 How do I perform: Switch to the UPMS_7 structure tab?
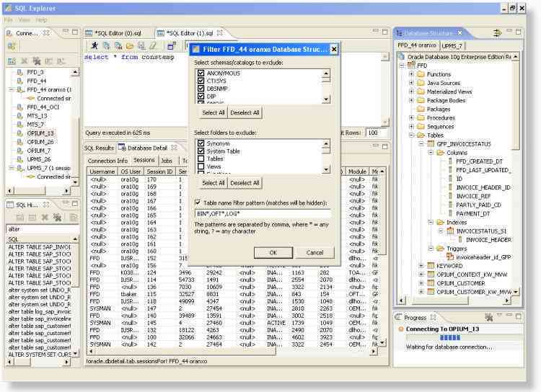pyautogui.click(x=452, y=45)
